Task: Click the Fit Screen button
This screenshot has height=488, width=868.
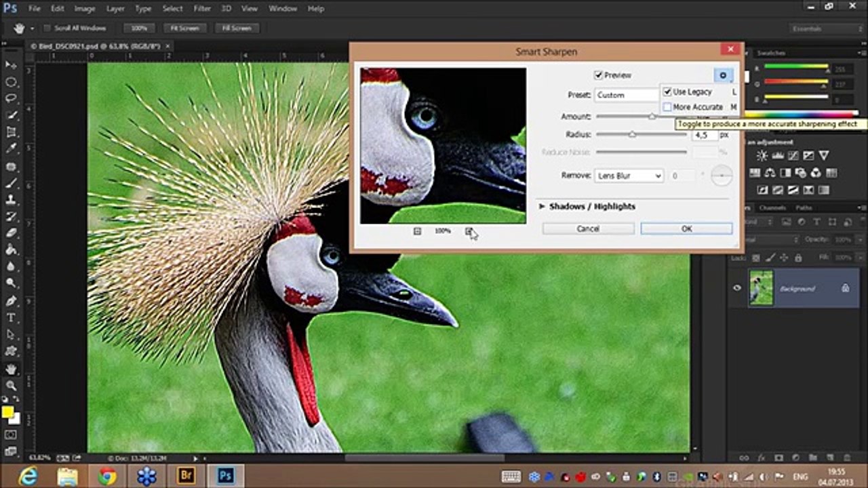Action: 184,28
